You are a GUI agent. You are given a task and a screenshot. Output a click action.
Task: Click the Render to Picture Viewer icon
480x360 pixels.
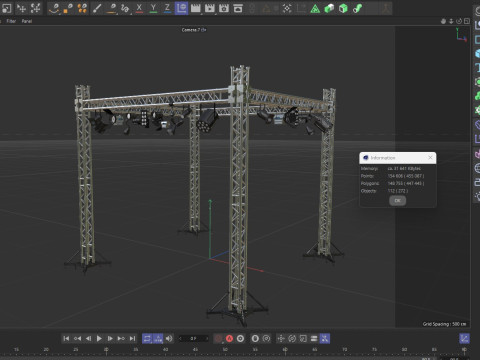click(210, 8)
